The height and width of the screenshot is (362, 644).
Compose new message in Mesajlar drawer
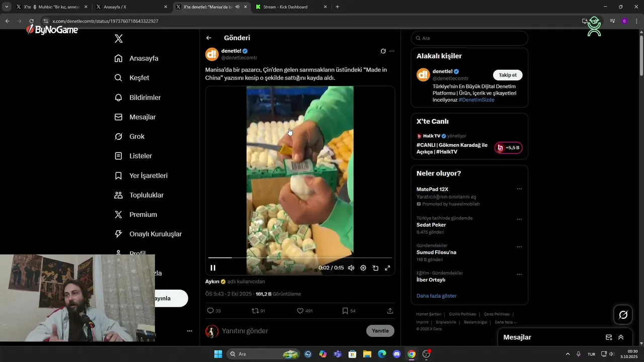609,337
